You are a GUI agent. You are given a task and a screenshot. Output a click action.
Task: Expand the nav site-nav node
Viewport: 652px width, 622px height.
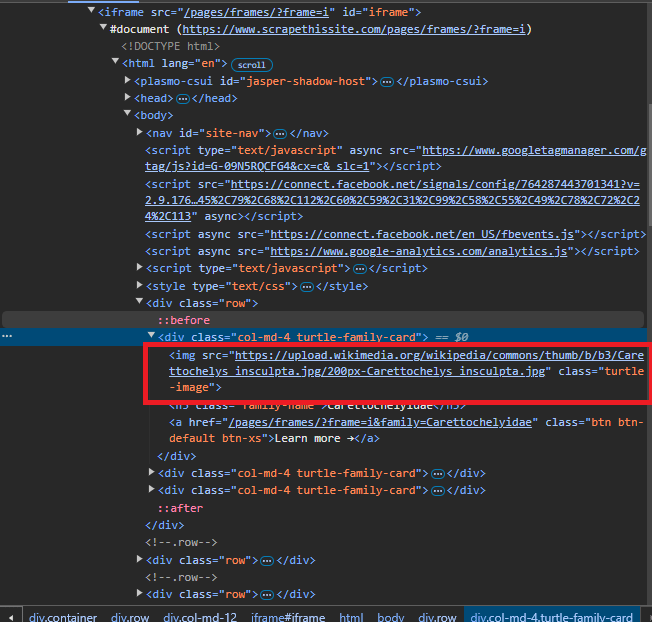[139, 133]
